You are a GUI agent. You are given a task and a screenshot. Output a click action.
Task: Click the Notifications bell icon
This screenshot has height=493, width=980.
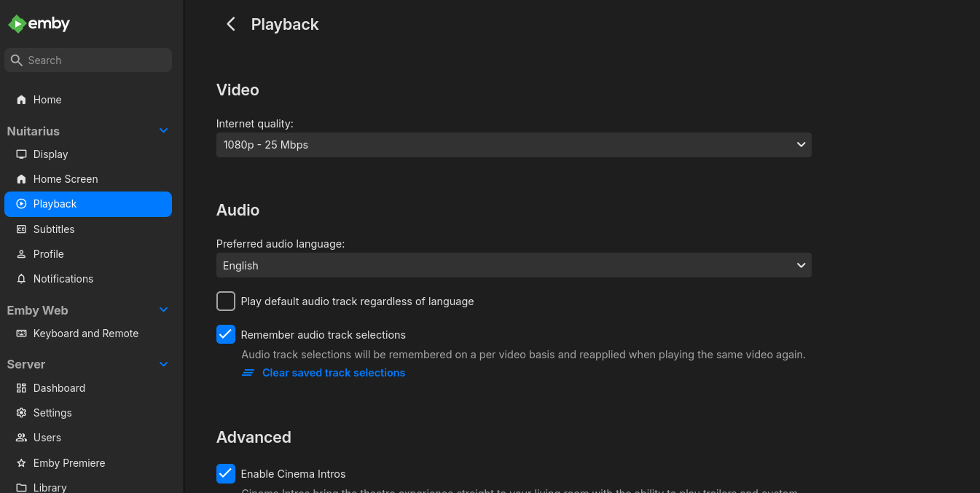[21, 279]
